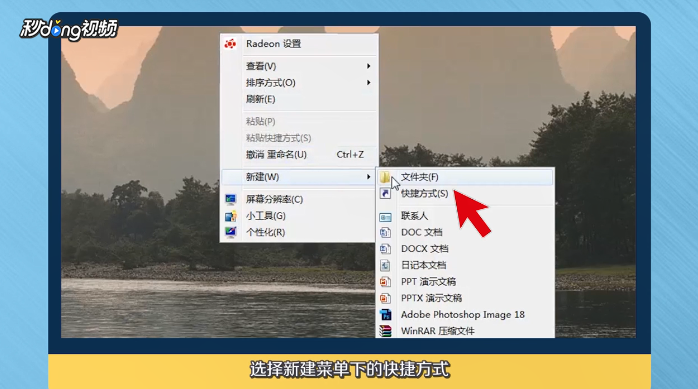This screenshot has width=698, height=389.
Task: Click the screen resolution monitor icon
Action: coord(231,199)
